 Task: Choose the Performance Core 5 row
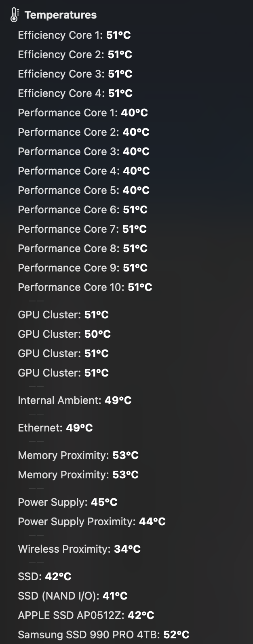[x=83, y=190]
